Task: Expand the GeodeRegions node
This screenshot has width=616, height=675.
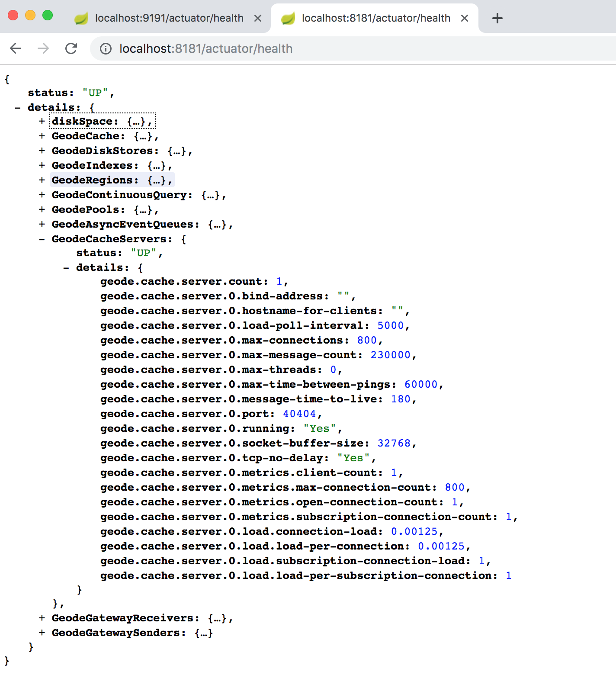Action: tap(42, 180)
